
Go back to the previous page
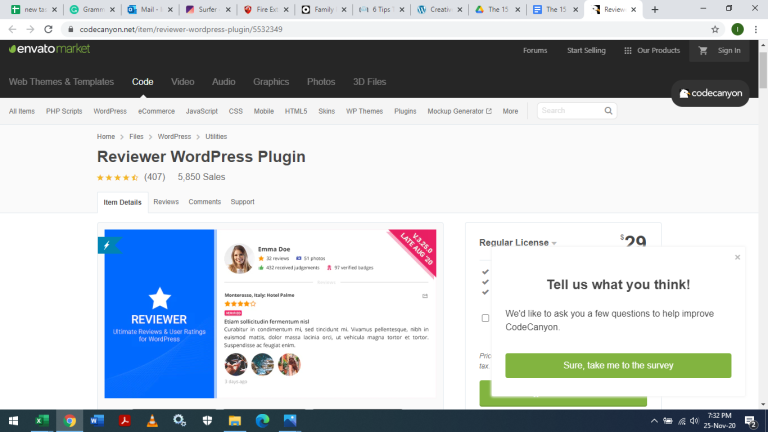(x=12, y=29)
